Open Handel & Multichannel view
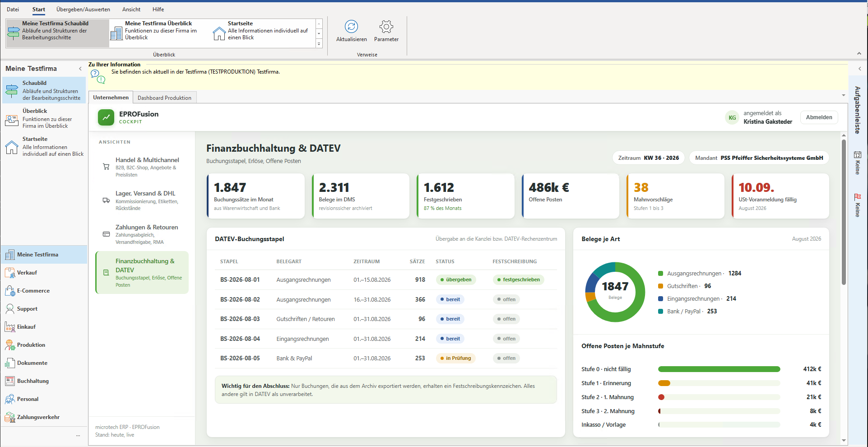This screenshot has width=868, height=447. coord(142,167)
